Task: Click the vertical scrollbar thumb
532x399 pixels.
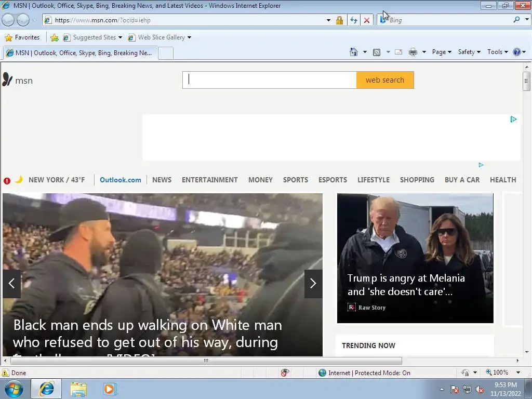Action: [526, 81]
